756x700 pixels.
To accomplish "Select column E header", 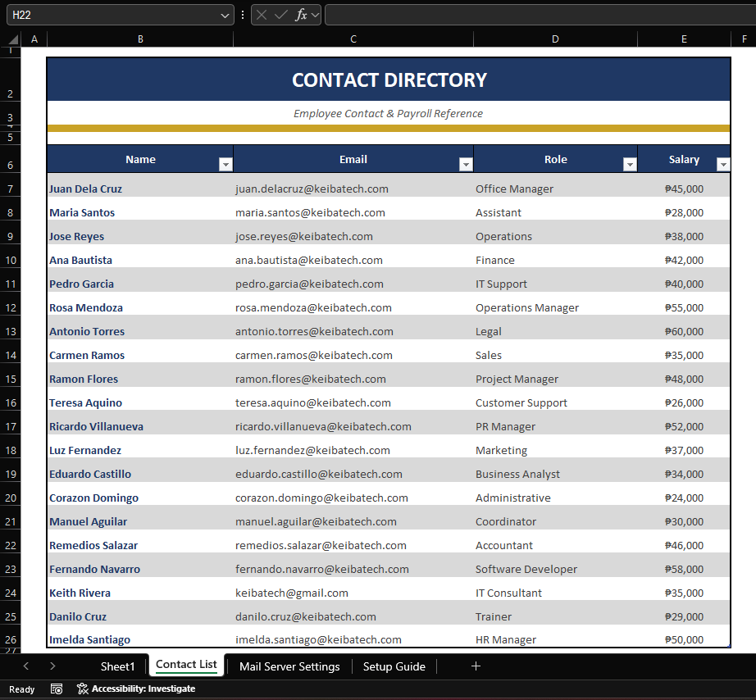I will (684, 39).
